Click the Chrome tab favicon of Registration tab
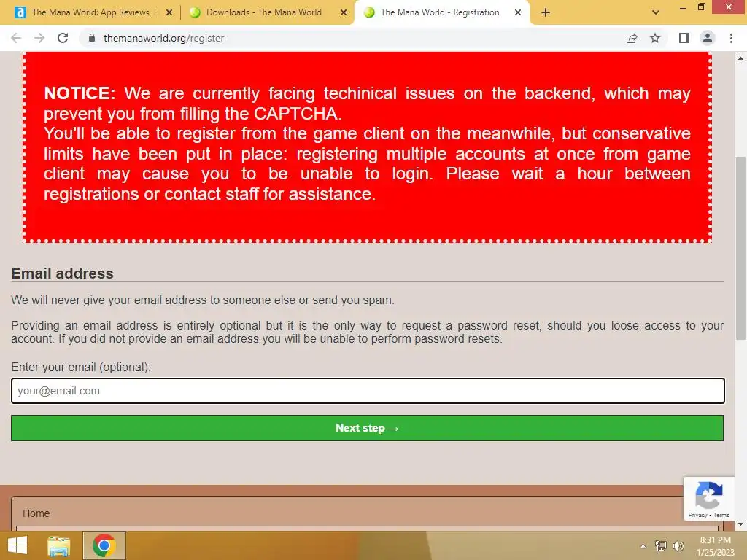This screenshot has height=560, width=747. [x=369, y=12]
